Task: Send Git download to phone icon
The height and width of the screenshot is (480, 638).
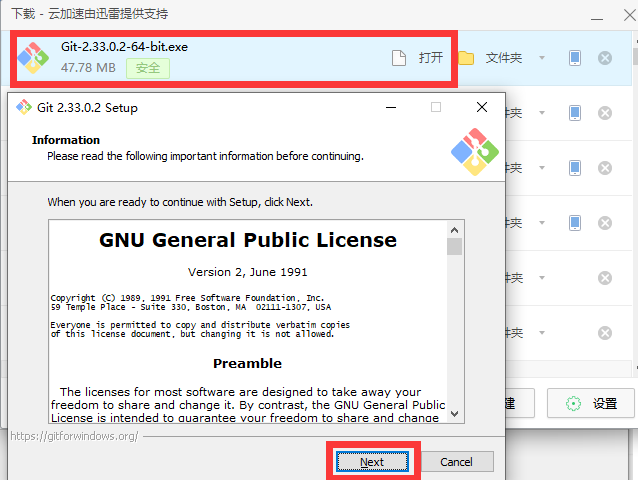Action: 575,58
